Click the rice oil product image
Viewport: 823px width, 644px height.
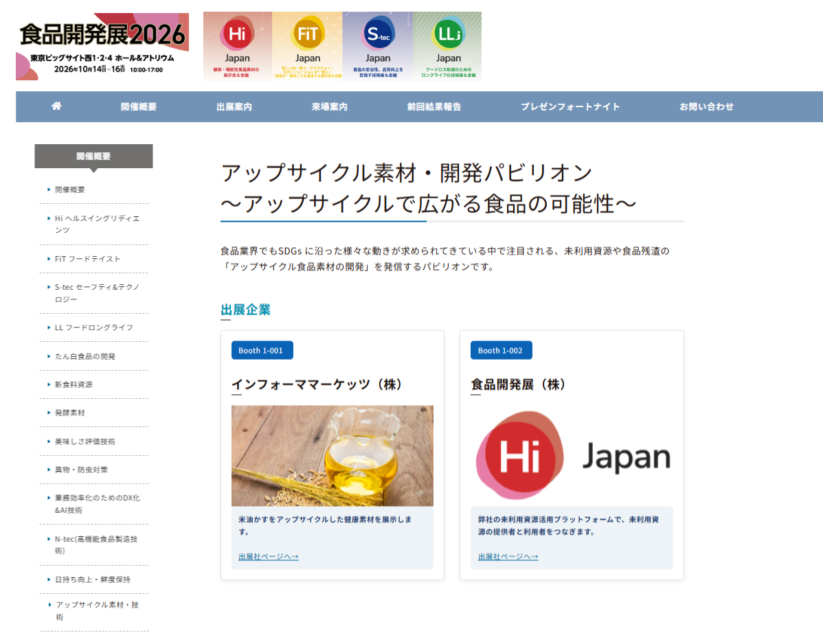[x=332, y=455]
